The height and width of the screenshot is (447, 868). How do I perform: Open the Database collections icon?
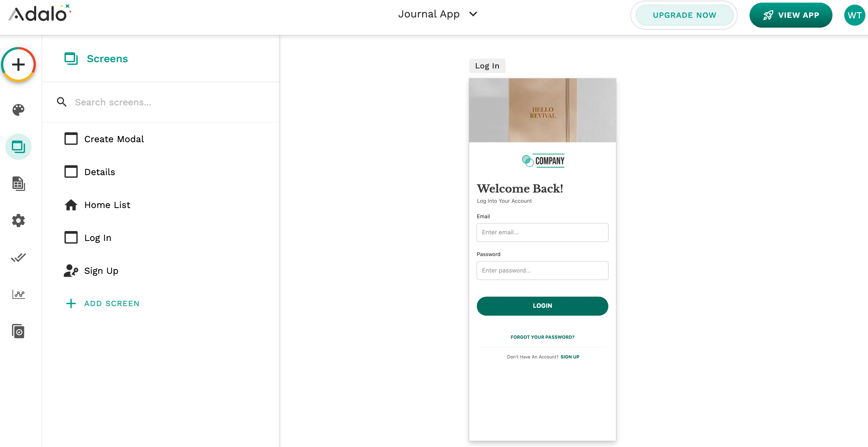tap(18, 184)
